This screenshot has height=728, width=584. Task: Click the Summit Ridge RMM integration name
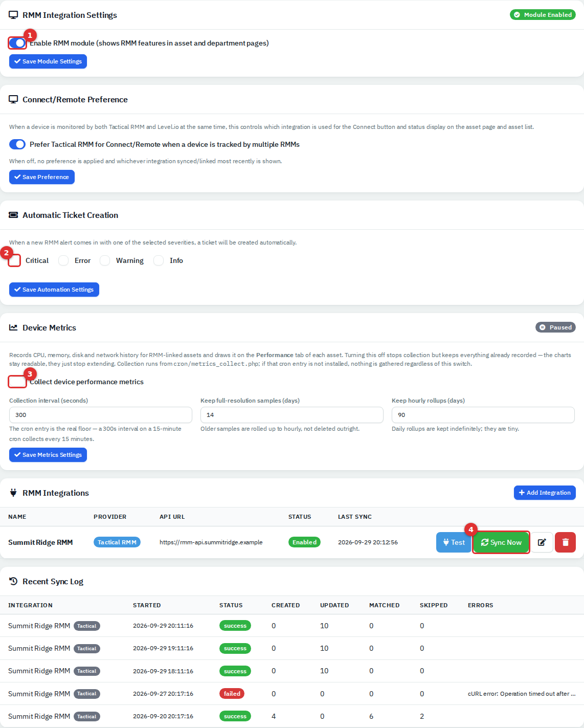tap(40, 542)
